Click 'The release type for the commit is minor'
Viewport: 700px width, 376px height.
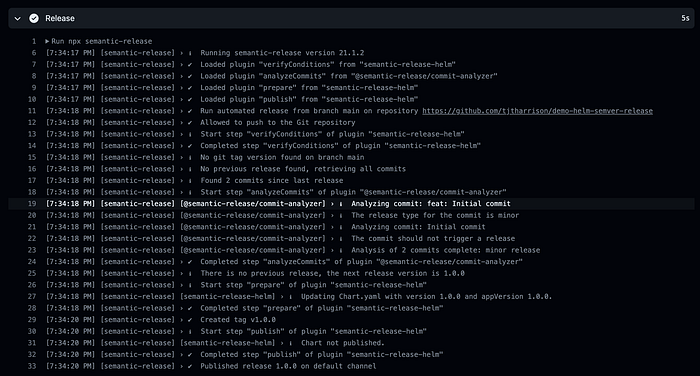pyautogui.click(x=435, y=215)
